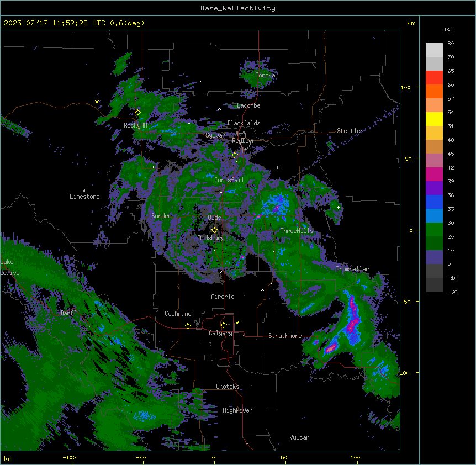Image resolution: width=476 pixels, height=465 pixels.
Task: Click the HighRiver label
Action: point(237,410)
